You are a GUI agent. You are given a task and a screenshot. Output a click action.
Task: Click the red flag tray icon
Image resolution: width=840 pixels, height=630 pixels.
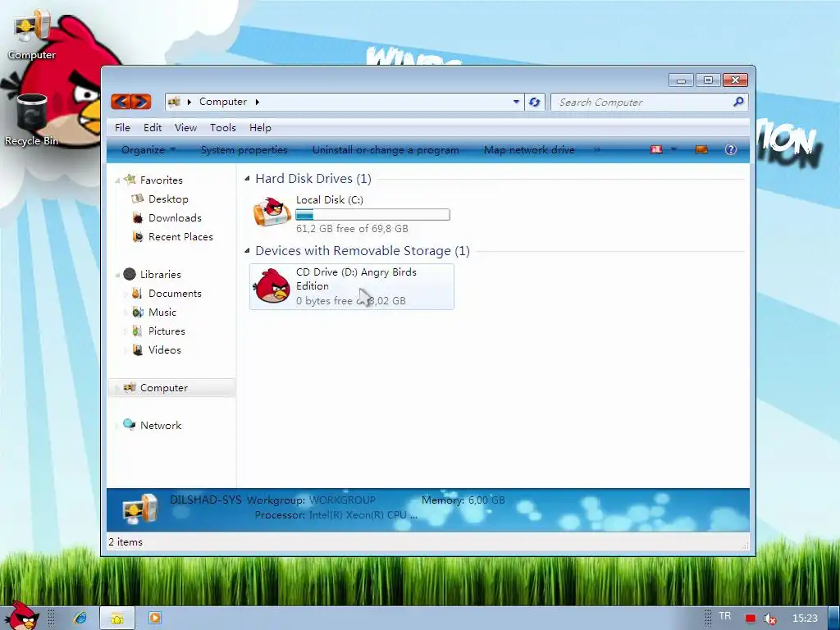(x=750, y=619)
